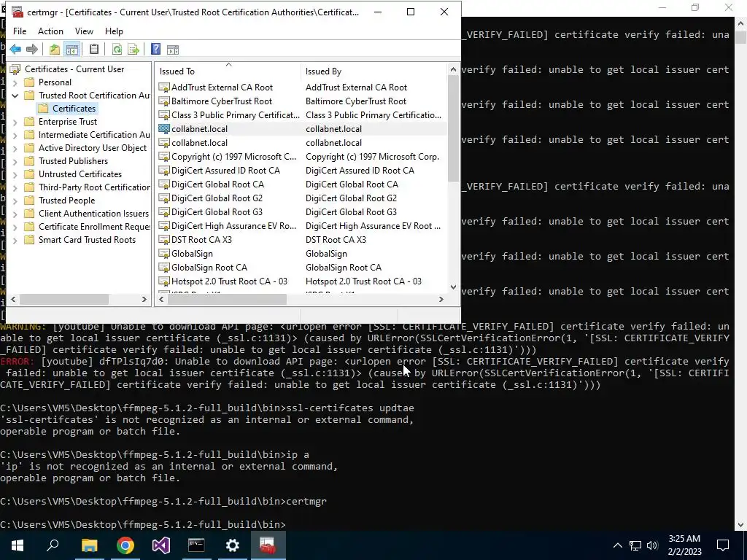Open Settings gear from the taskbar
Screen dimensions: 747x560
point(233,545)
